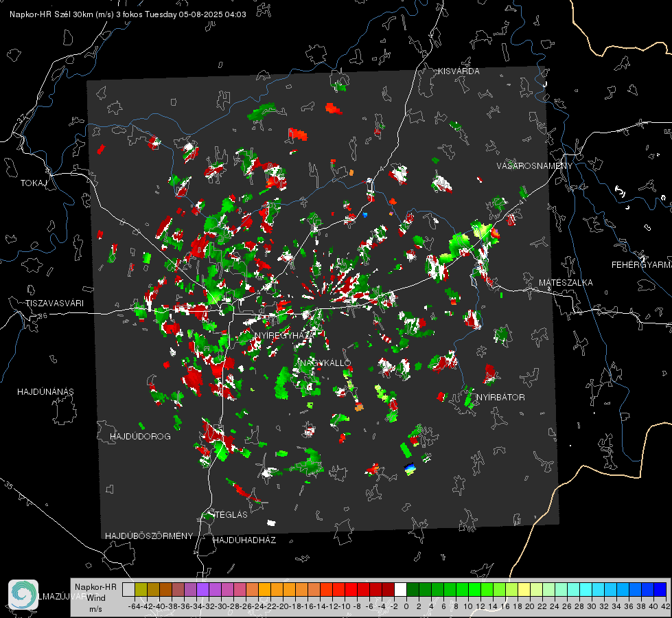Click the FEHÉRGYARMAT label on the map edge

(x=642, y=265)
